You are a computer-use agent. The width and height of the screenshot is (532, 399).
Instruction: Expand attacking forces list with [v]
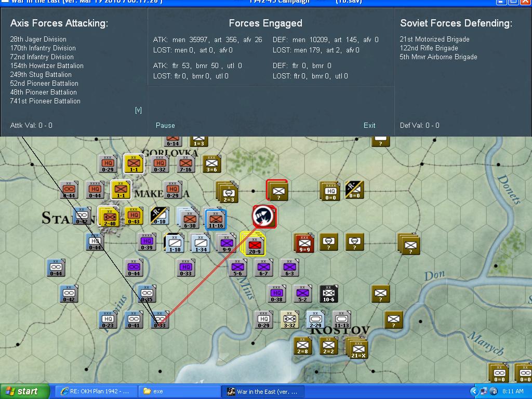[138, 110]
